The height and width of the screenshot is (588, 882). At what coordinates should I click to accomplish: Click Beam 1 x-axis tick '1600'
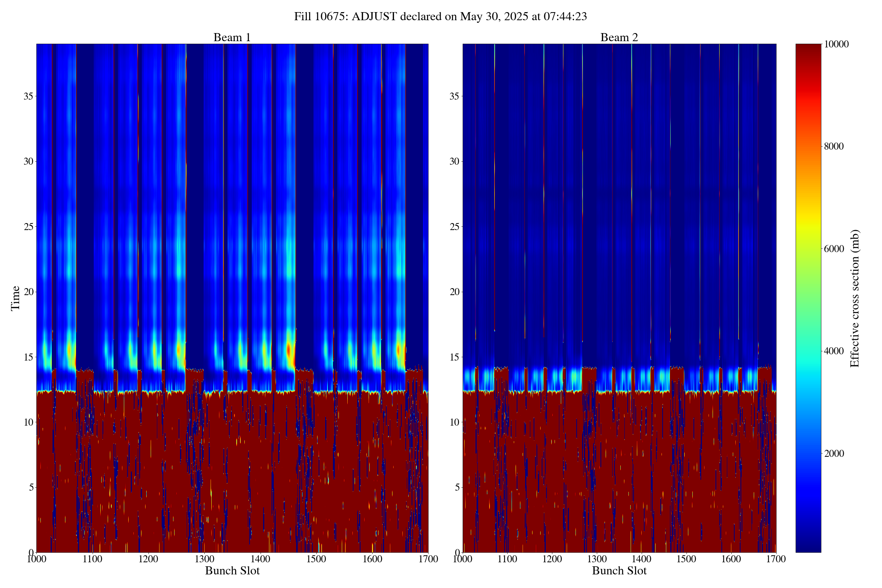point(372,559)
